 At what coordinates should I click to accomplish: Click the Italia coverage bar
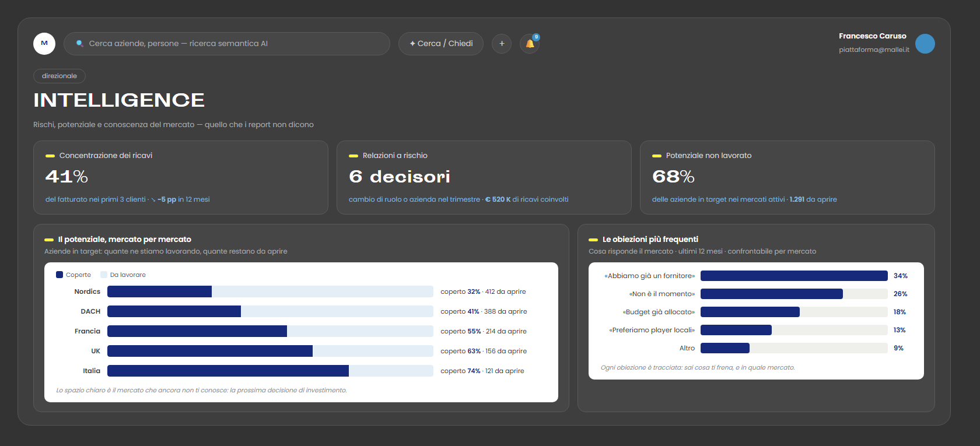(270, 371)
